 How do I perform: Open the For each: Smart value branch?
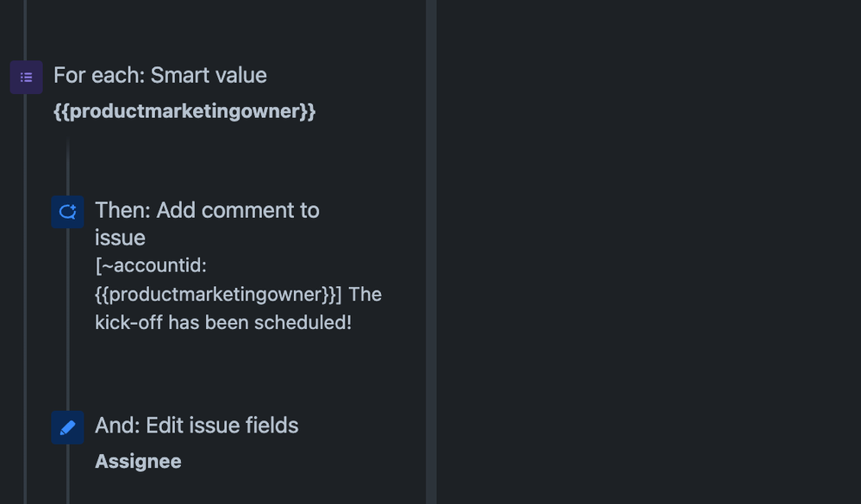point(159,76)
